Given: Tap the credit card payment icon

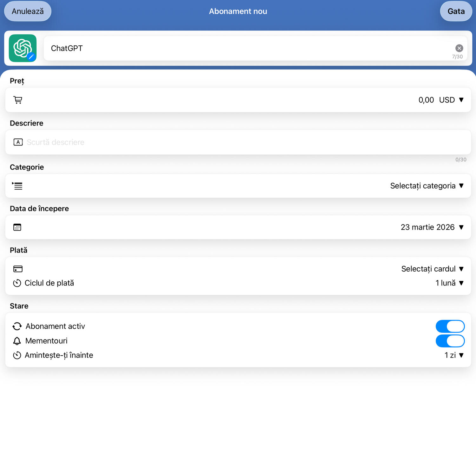Looking at the screenshot, I should click(x=18, y=269).
